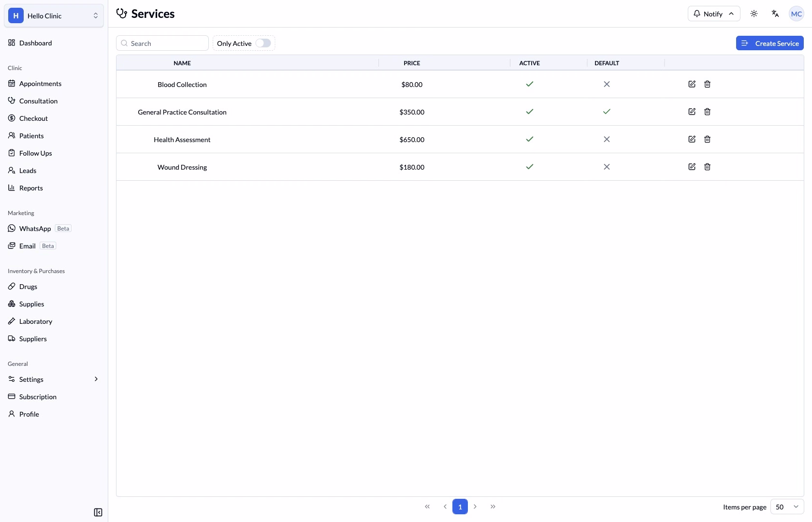Open Email marketing beta

(x=54, y=246)
